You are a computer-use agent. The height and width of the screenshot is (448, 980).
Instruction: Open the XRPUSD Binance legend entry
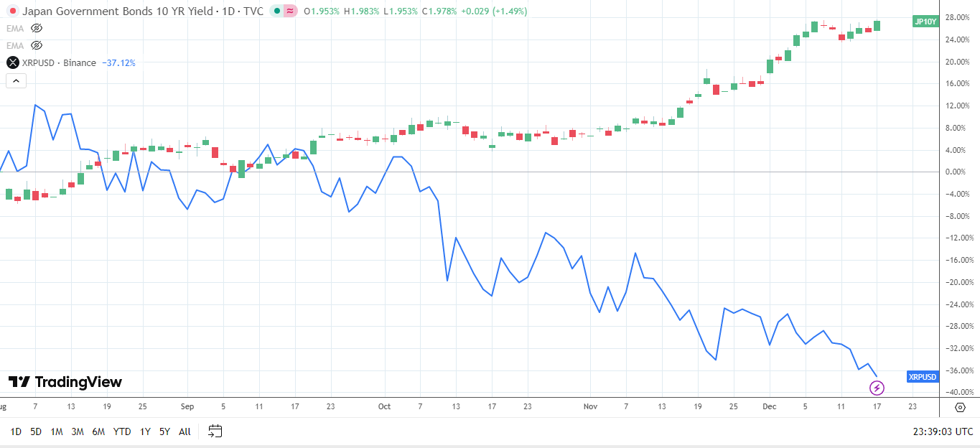point(57,62)
